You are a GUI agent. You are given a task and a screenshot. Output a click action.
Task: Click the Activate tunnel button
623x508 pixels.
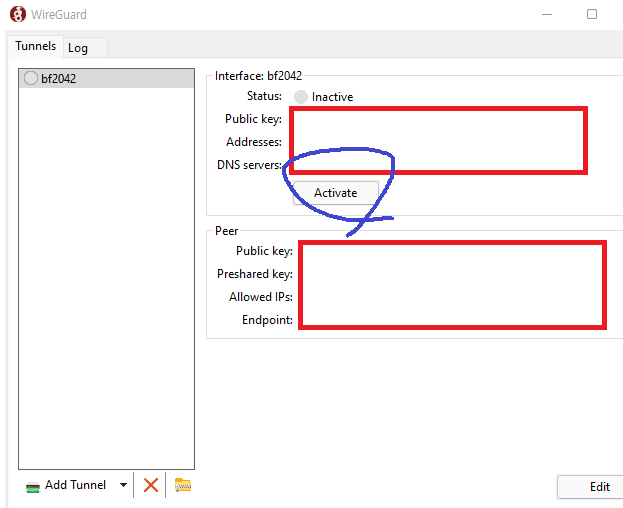pyautogui.click(x=336, y=193)
